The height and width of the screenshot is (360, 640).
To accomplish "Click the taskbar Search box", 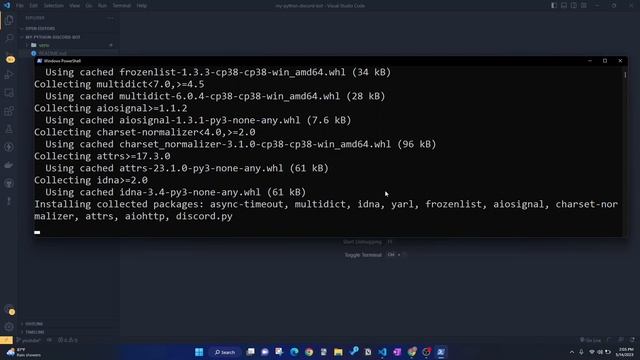I will (225, 352).
